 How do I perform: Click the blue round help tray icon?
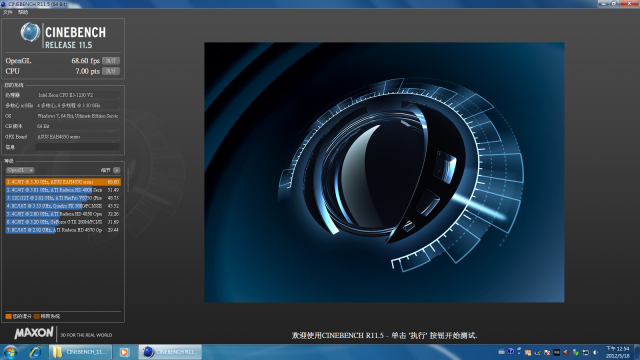[510, 351]
